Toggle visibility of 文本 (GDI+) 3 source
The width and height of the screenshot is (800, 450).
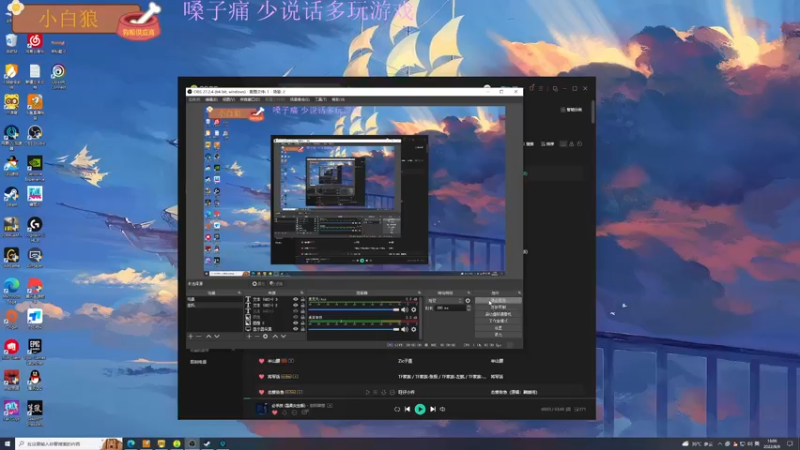click(x=295, y=299)
